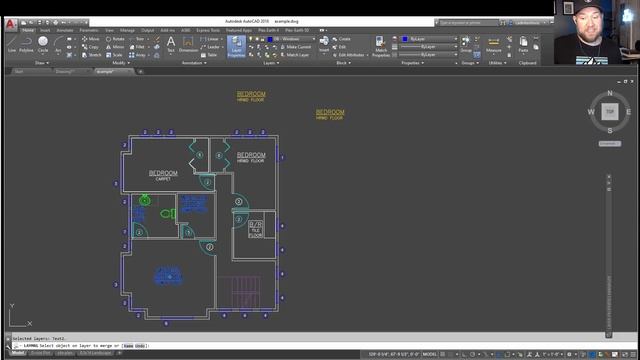Click the Rotate tool

click(115, 39)
